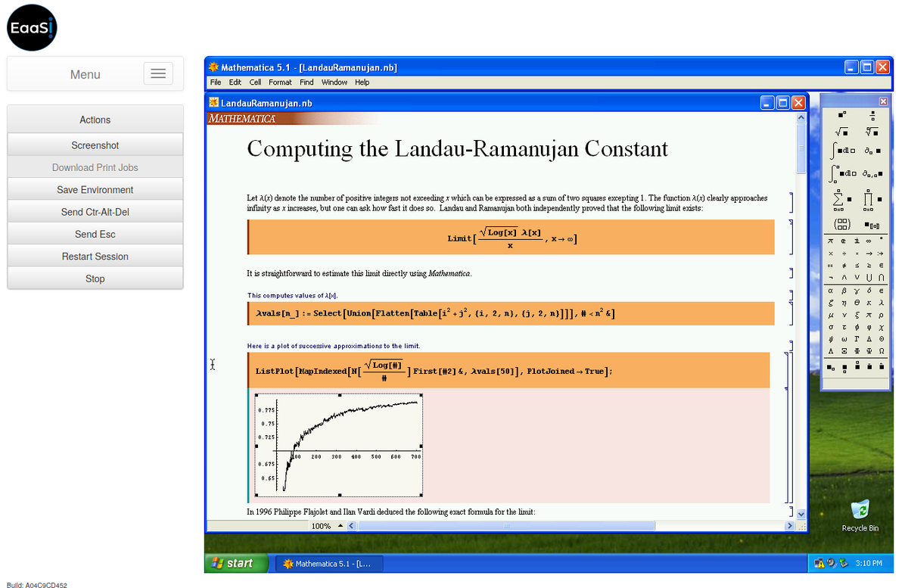Click inside the λvals definition input cell
Screen dimensions: 908x588
(x=511, y=313)
